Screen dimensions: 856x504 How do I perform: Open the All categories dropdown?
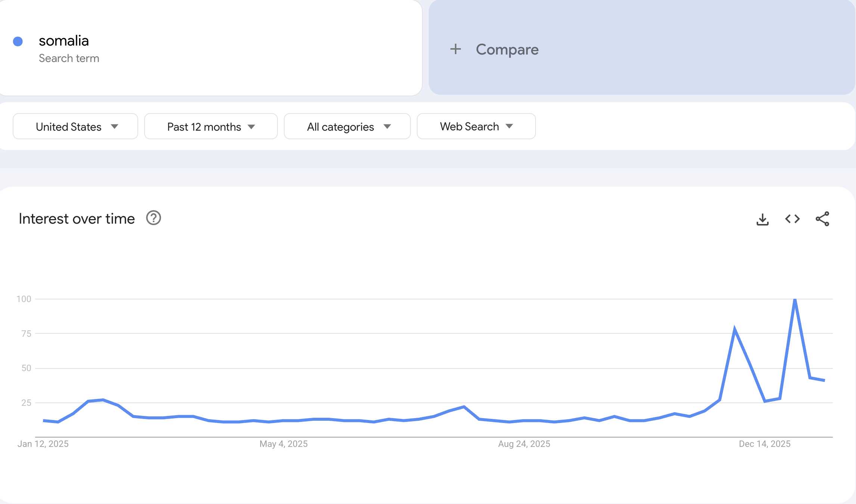point(347,127)
